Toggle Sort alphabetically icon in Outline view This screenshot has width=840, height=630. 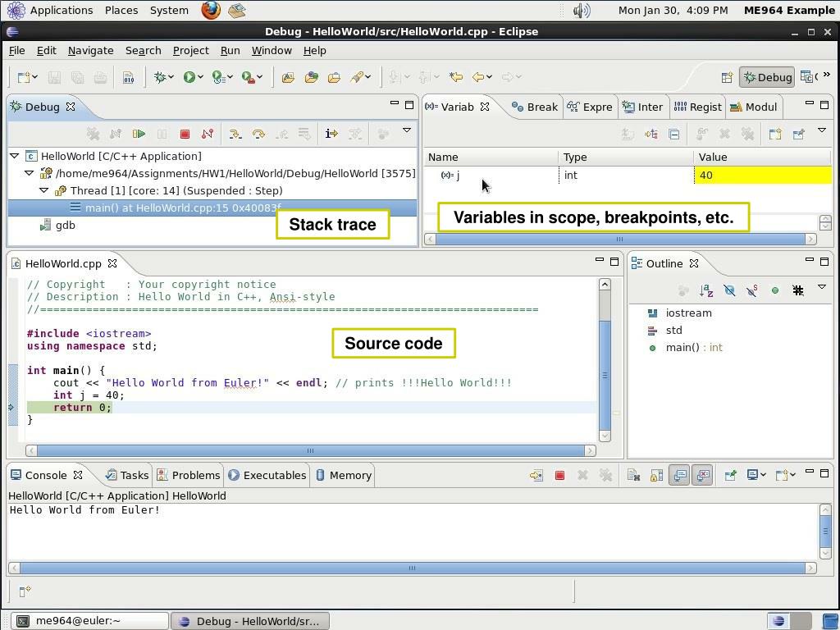coord(706,290)
